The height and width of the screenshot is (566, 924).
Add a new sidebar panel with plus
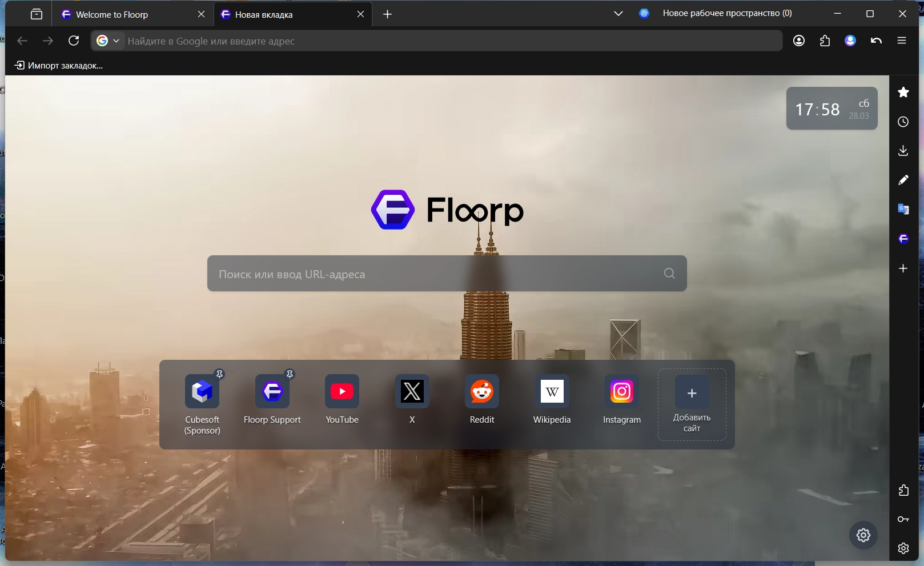pos(903,268)
